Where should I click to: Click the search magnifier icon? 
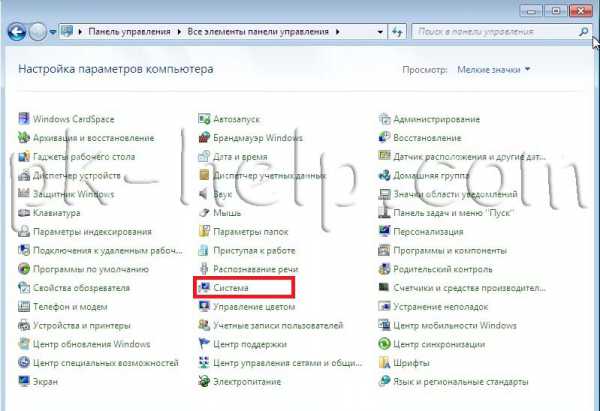point(584,31)
